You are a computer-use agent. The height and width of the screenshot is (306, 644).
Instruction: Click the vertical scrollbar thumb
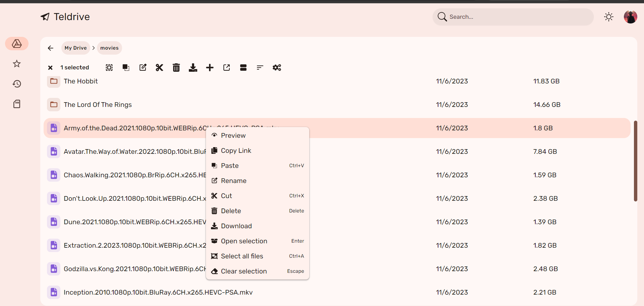[635, 161]
